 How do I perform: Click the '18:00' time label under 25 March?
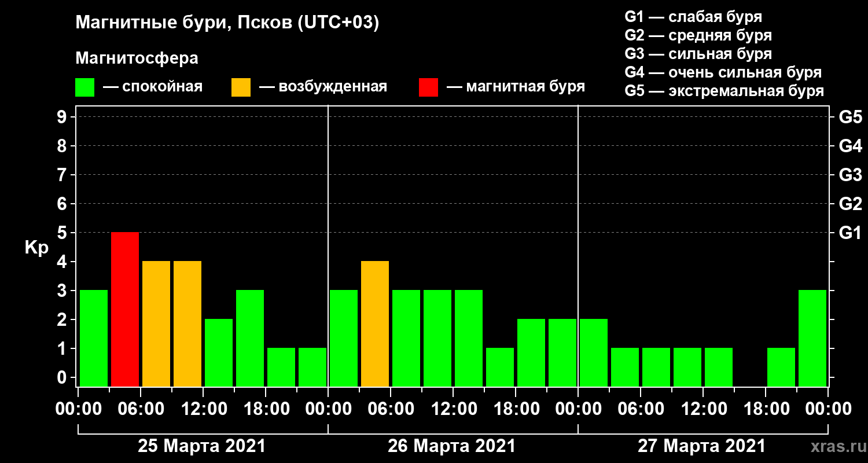[266, 409]
